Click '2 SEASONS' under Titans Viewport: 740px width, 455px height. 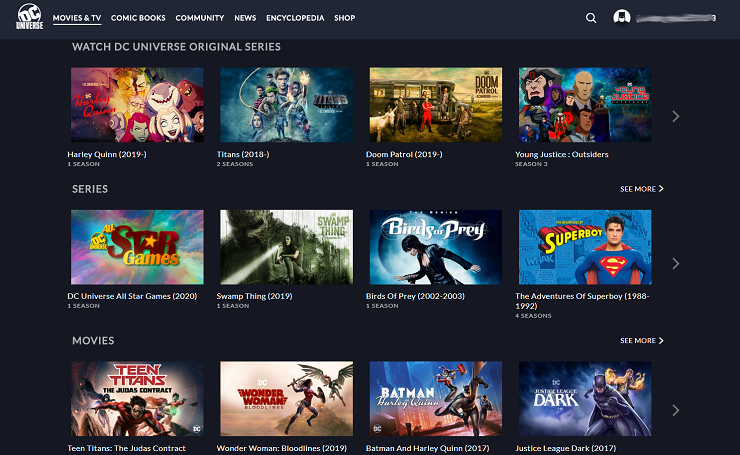[235, 164]
